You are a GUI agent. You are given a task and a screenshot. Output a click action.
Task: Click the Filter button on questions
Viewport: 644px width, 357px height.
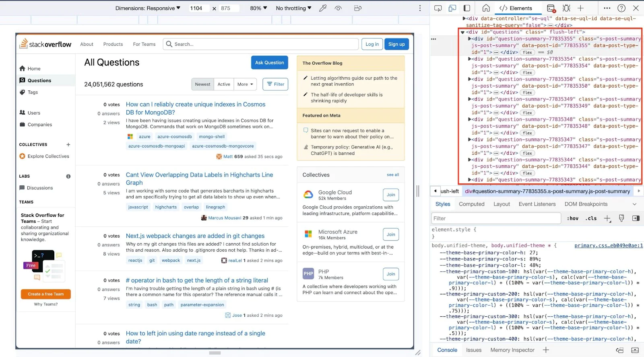[x=275, y=84]
